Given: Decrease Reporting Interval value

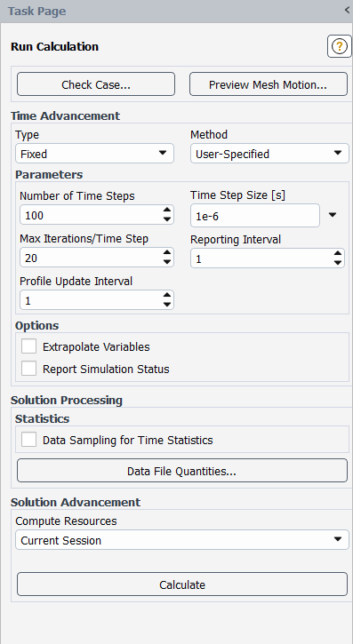Looking at the screenshot, I should [338, 263].
